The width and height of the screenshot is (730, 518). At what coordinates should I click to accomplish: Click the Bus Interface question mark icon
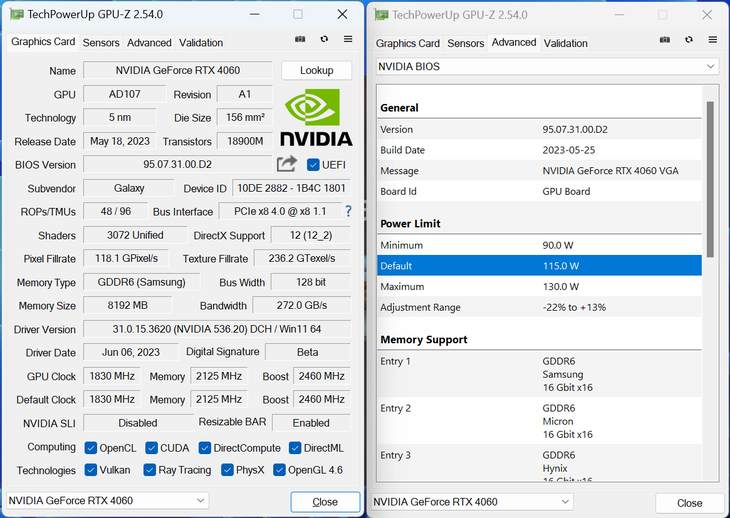[x=348, y=211]
